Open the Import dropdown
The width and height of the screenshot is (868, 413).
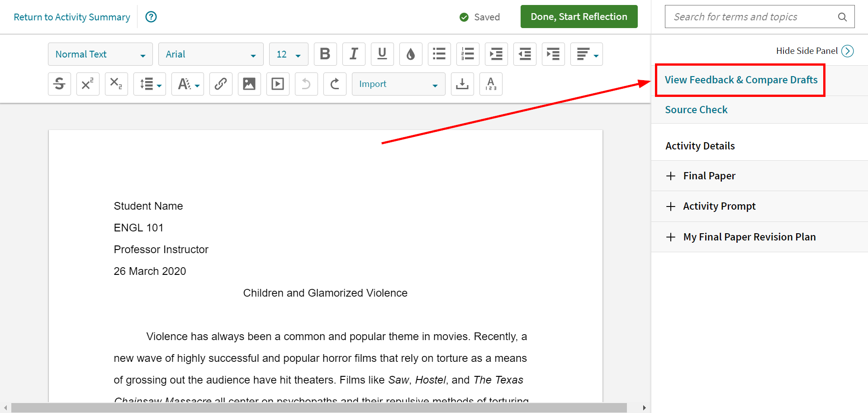tap(398, 84)
